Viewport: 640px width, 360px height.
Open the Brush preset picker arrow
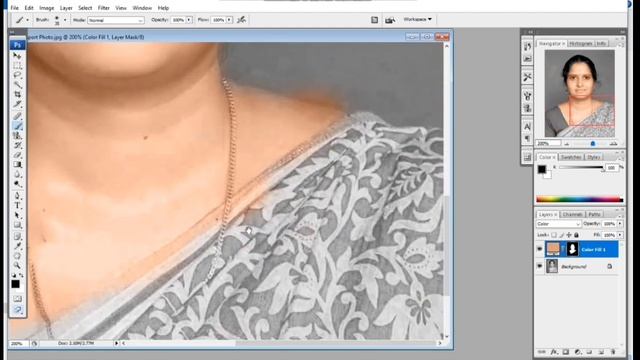pos(64,20)
